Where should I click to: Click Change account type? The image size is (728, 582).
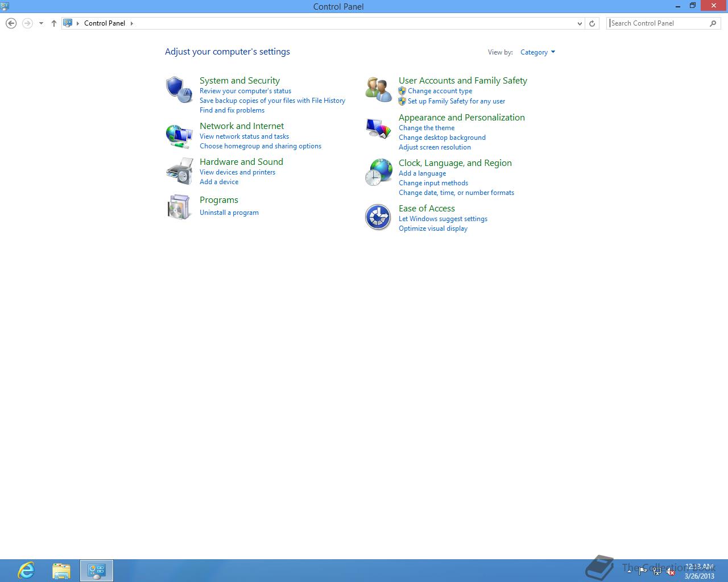tap(440, 91)
